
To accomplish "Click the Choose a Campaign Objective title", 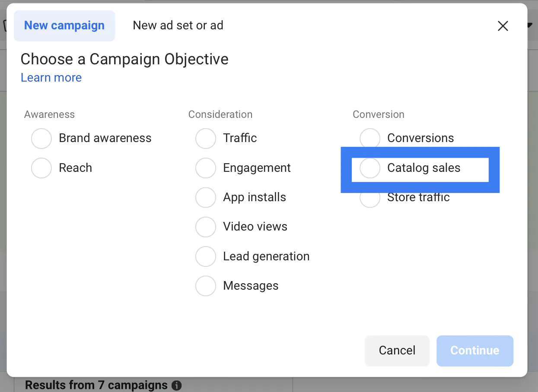I will point(124,59).
